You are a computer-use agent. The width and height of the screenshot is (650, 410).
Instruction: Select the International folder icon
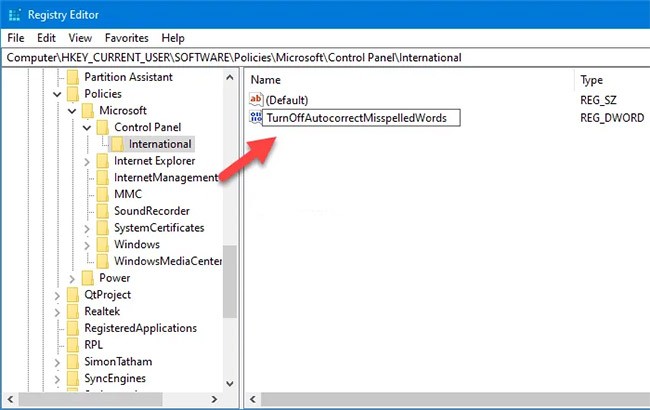119,144
